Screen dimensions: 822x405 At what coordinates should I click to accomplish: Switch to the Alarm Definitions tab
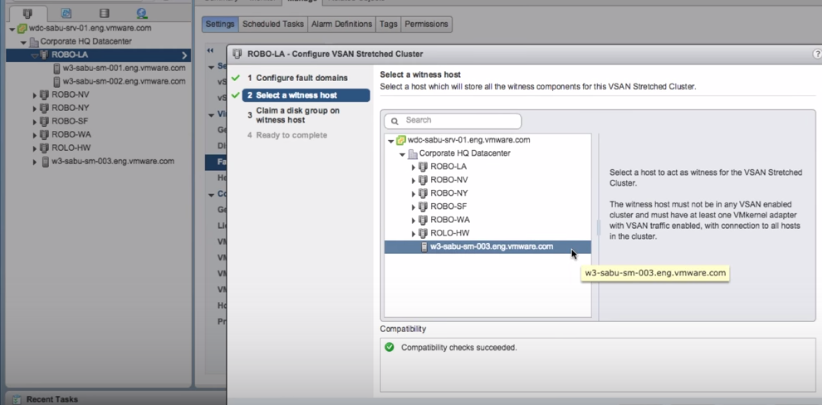pyautogui.click(x=339, y=24)
